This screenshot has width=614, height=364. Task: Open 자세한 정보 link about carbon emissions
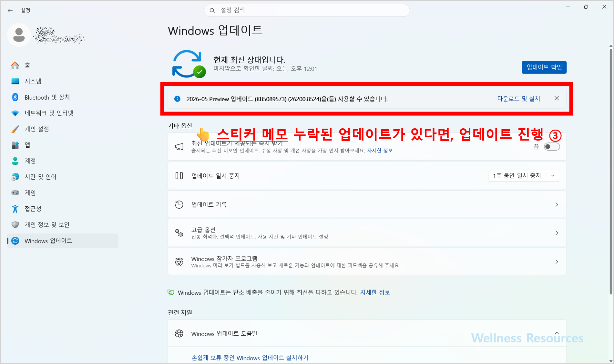pyautogui.click(x=375, y=292)
